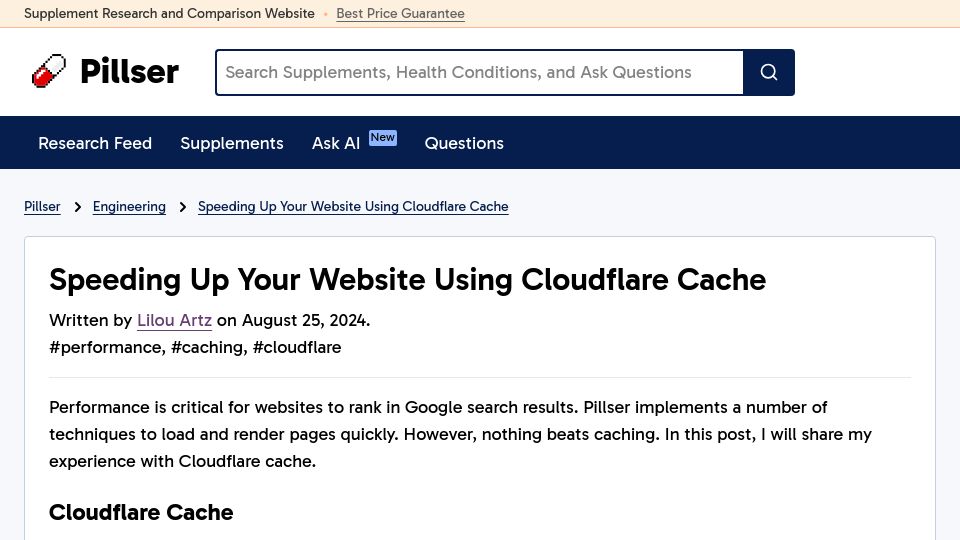Open the Best Price Guarantee link

tap(400, 13)
